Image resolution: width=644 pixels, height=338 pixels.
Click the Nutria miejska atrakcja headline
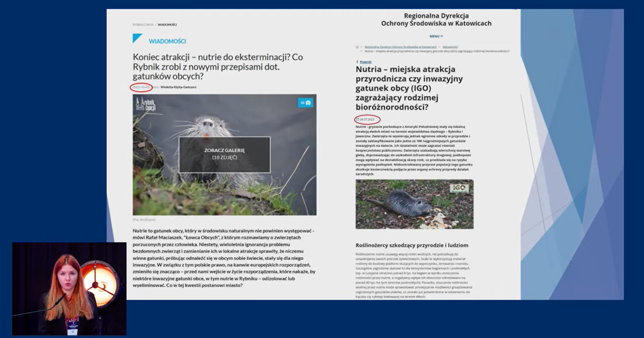pyautogui.click(x=409, y=88)
